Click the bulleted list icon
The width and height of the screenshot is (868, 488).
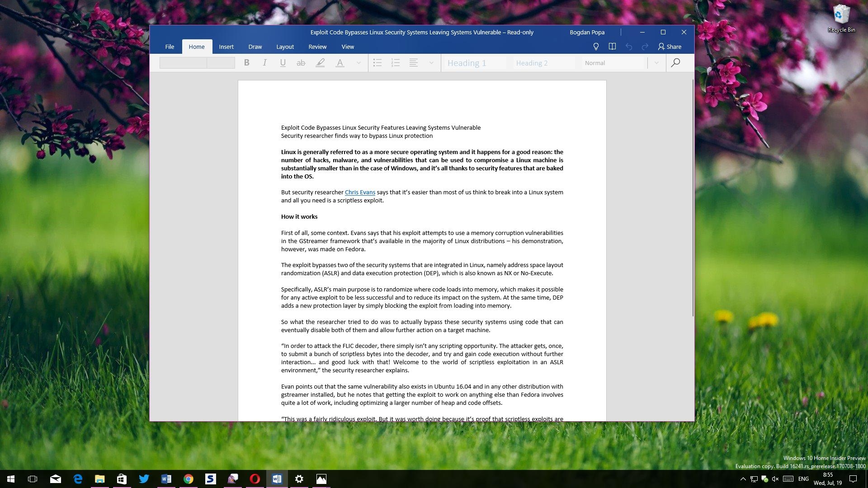[377, 63]
